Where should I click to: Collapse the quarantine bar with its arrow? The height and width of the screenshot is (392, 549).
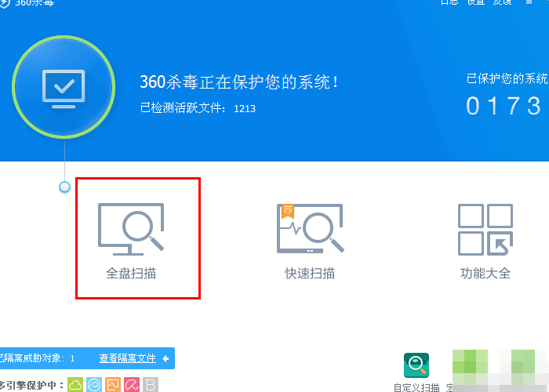[166, 358]
